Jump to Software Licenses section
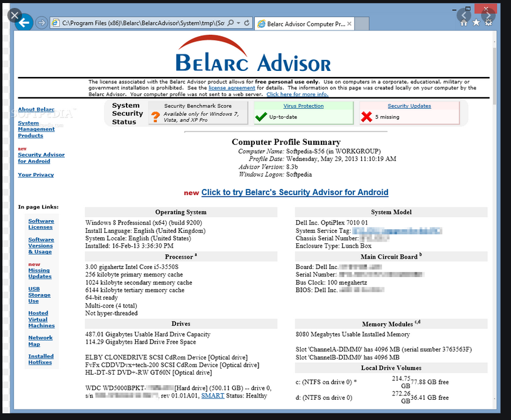This screenshot has width=511, height=420. [x=41, y=224]
